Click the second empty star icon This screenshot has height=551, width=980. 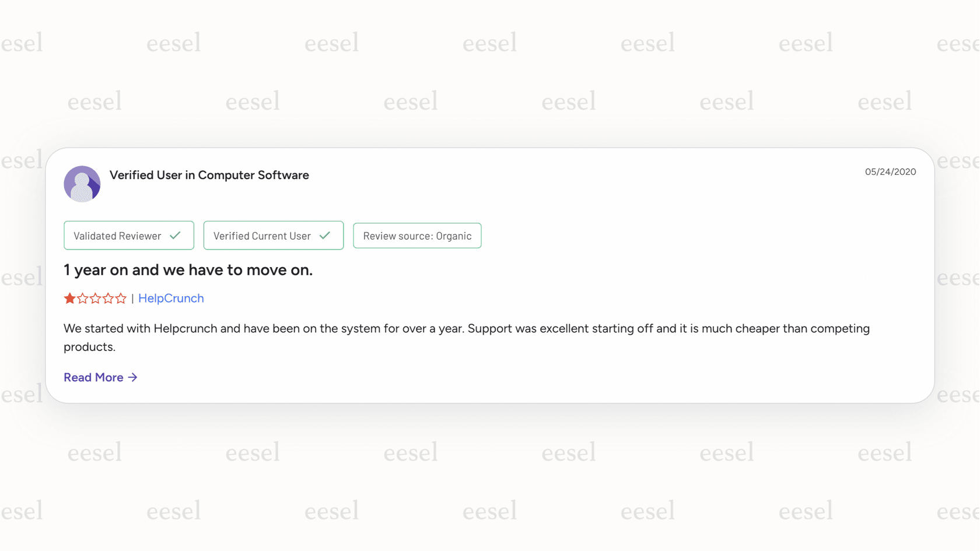click(x=82, y=298)
